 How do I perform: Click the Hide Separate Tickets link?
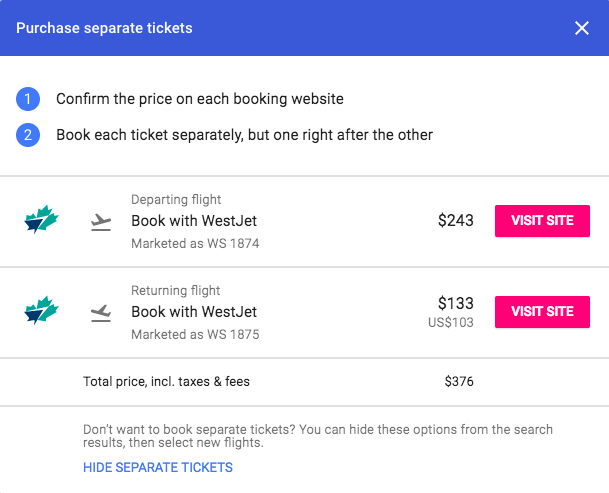coord(158,467)
